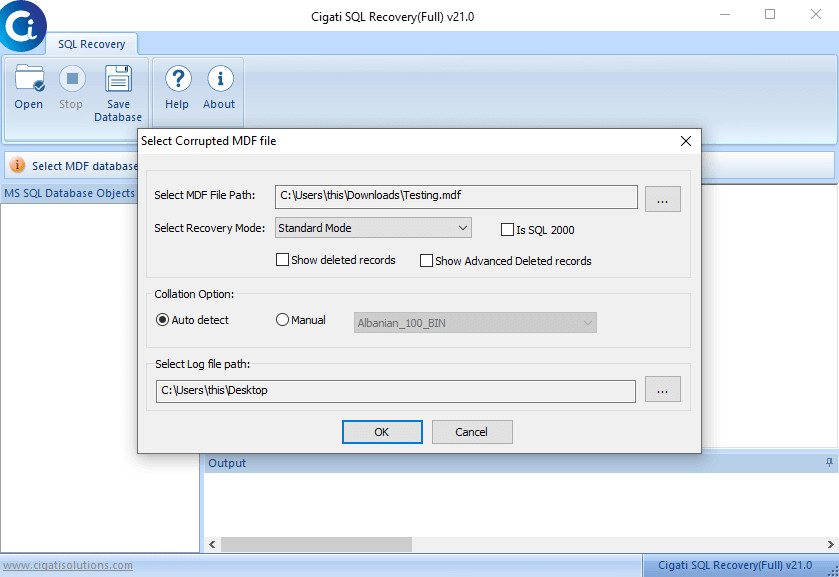Select the Manual collation radio button

[282, 320]
